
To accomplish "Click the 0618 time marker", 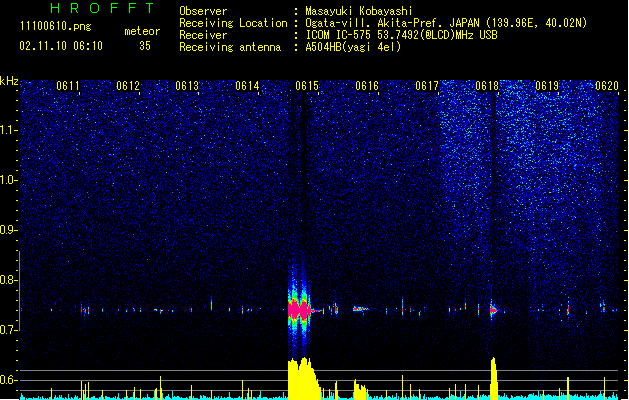I will [487, 86].
